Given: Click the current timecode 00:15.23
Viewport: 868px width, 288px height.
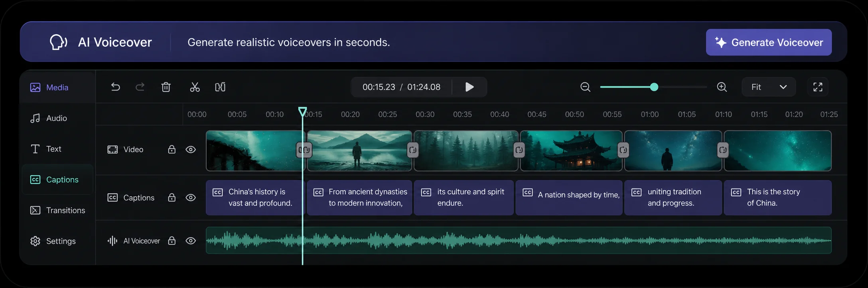Looking at the screenshot, I should pos(379,87).
